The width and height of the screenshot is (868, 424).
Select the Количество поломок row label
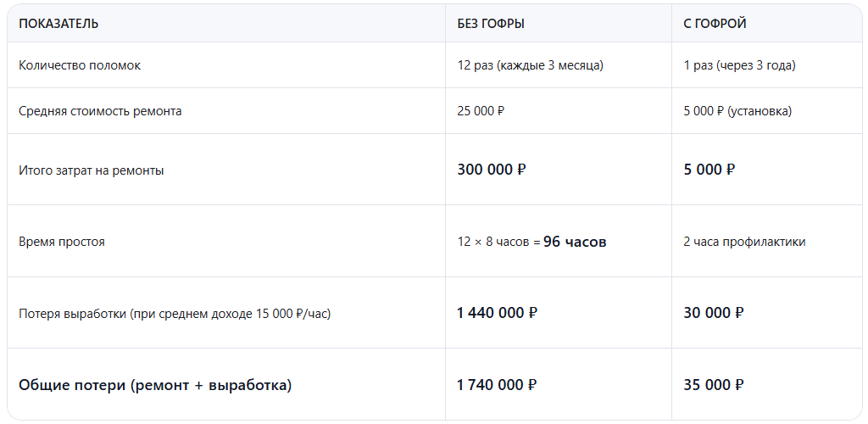[80, 65]
